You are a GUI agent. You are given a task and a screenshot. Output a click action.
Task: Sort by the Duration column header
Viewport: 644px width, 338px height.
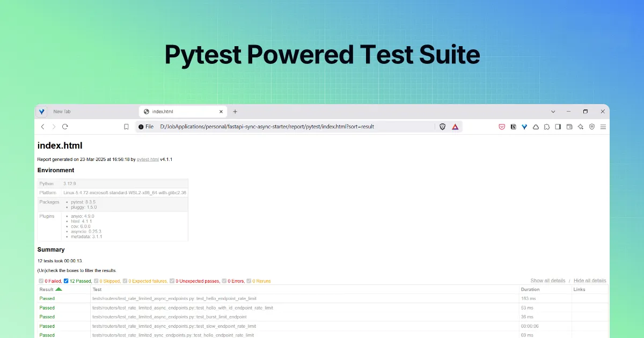pos(545,289)
